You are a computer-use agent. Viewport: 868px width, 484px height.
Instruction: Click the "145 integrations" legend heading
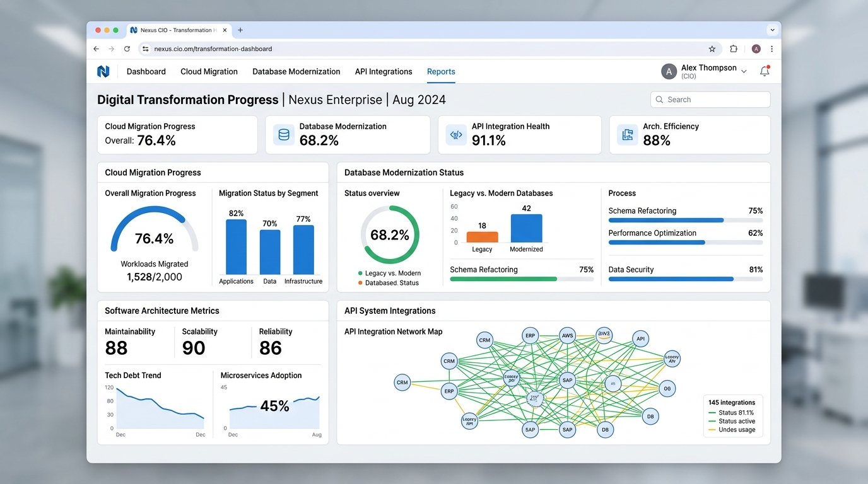point(732,402)
